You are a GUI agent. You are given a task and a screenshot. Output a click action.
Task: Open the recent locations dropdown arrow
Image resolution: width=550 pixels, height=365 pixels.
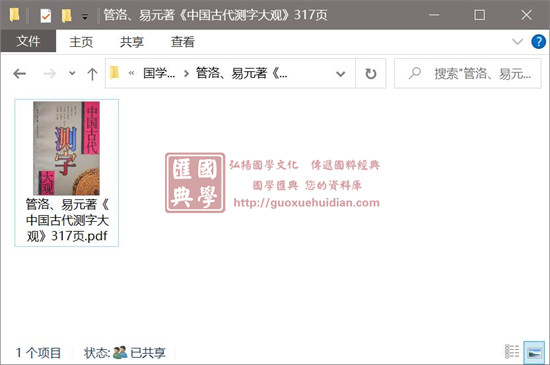[x=72, y=74]
